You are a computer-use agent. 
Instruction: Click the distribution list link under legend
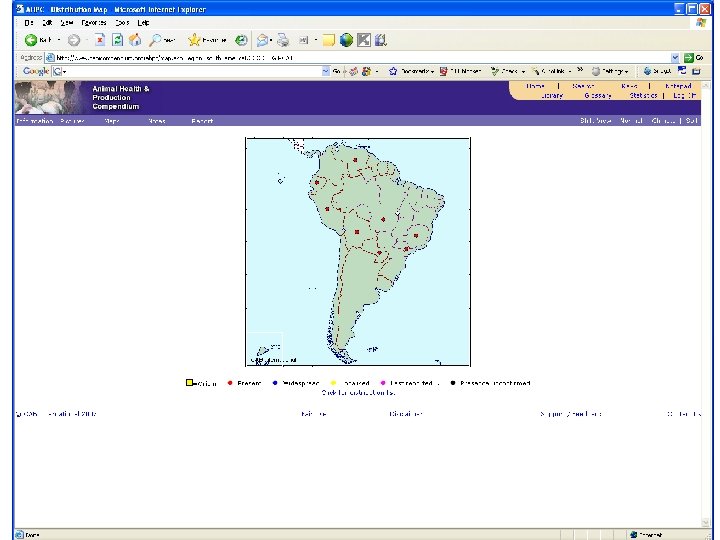(x=358, y=393)
